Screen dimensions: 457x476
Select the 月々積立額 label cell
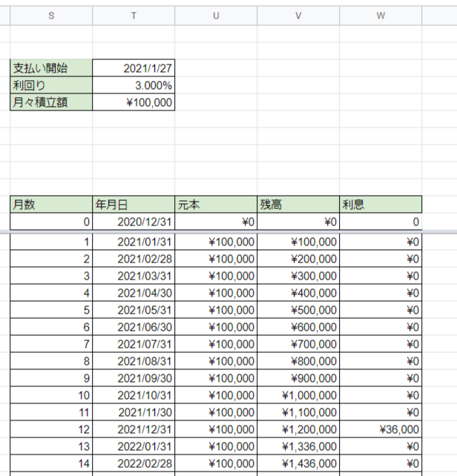click(51, 102)
